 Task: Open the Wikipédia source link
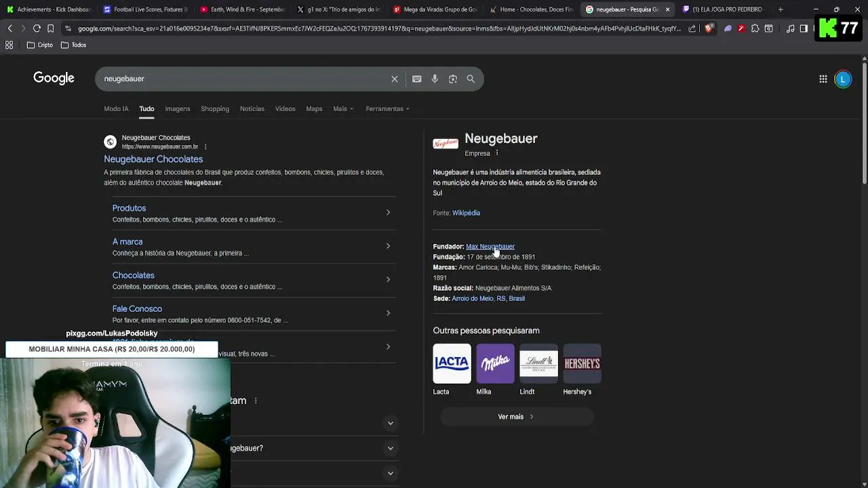(x=466, y=213)
